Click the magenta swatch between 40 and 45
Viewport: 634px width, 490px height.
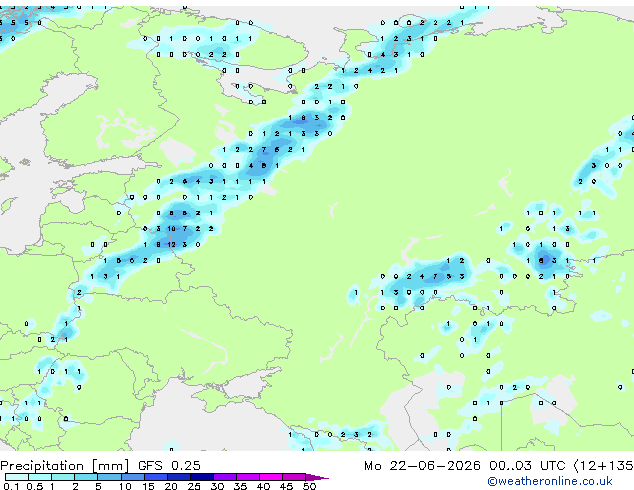(271, 477)
